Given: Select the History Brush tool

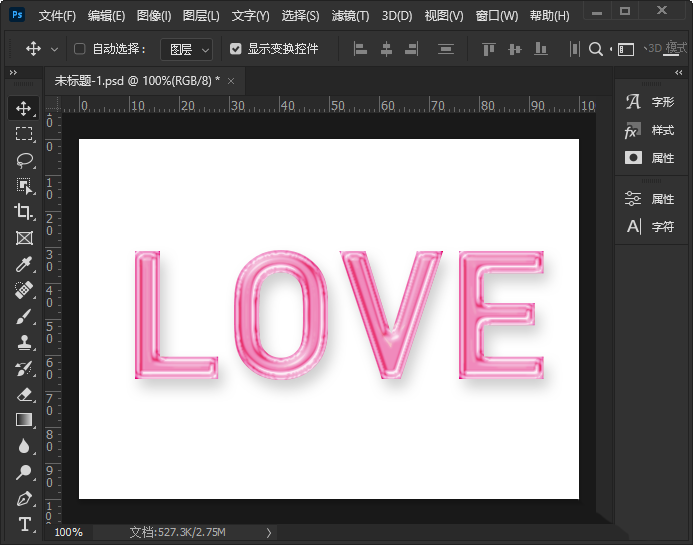Looking at the screenshot, I should tap(23, 368).
